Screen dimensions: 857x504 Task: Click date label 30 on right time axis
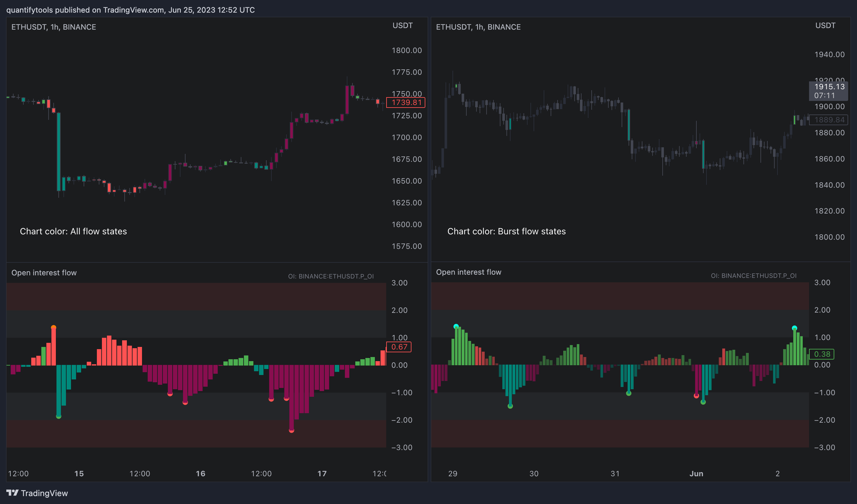click(534, 473)
